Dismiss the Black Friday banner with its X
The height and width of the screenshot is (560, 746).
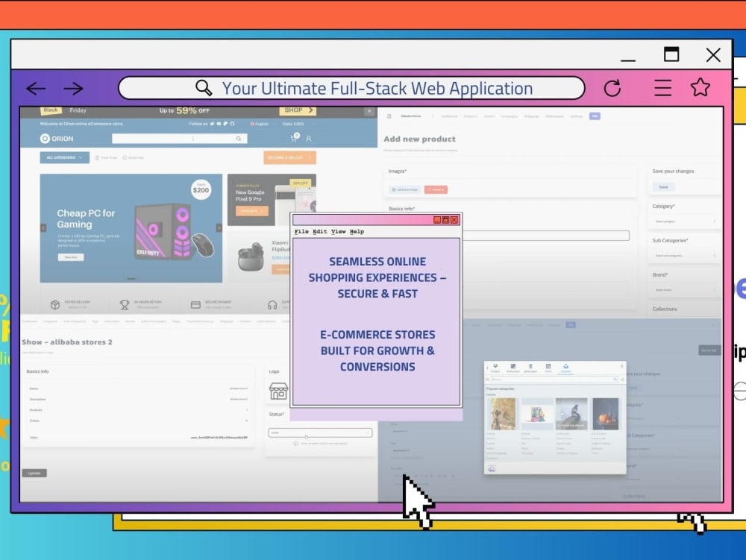tap(370, 111)
